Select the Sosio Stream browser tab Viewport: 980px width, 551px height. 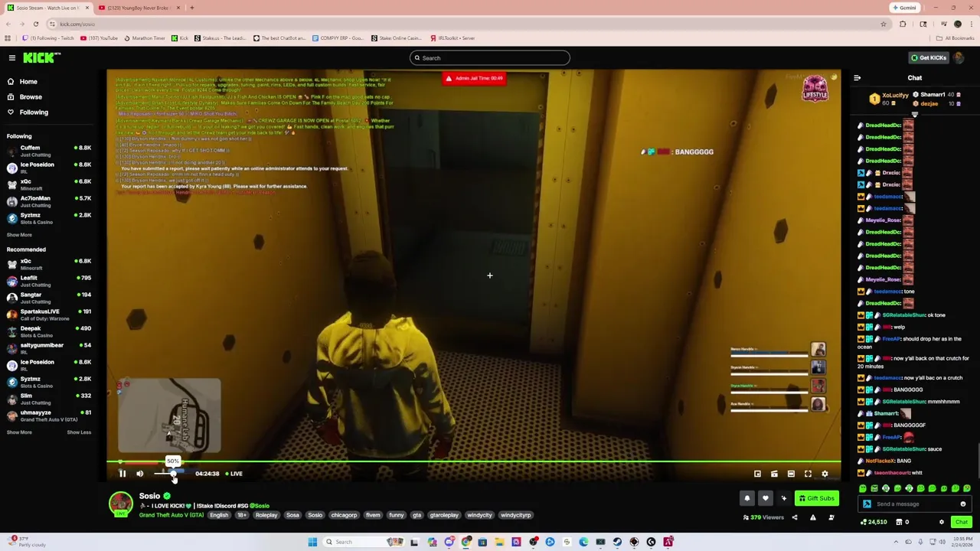pyautogui.click(x=47, y=8)
